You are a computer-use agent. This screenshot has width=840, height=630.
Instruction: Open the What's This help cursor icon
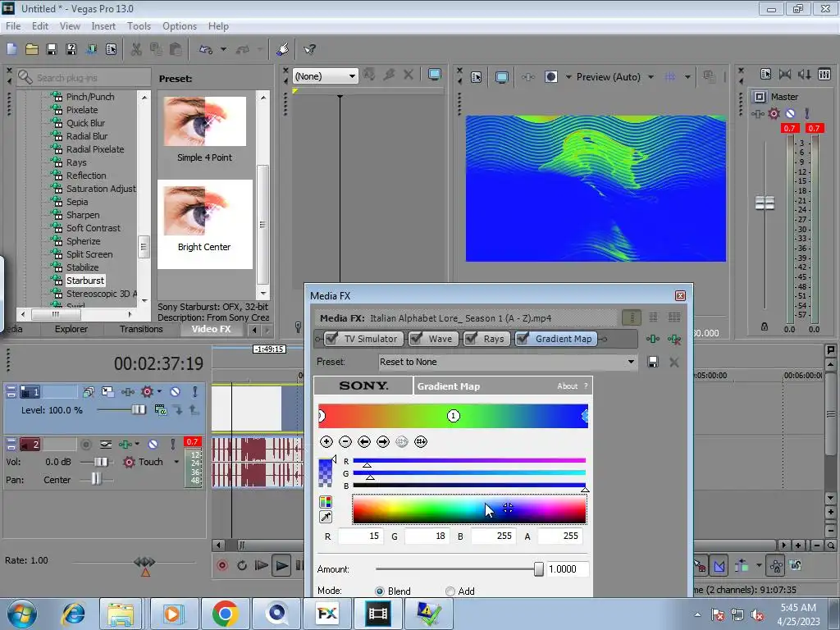tap(309, 49)
